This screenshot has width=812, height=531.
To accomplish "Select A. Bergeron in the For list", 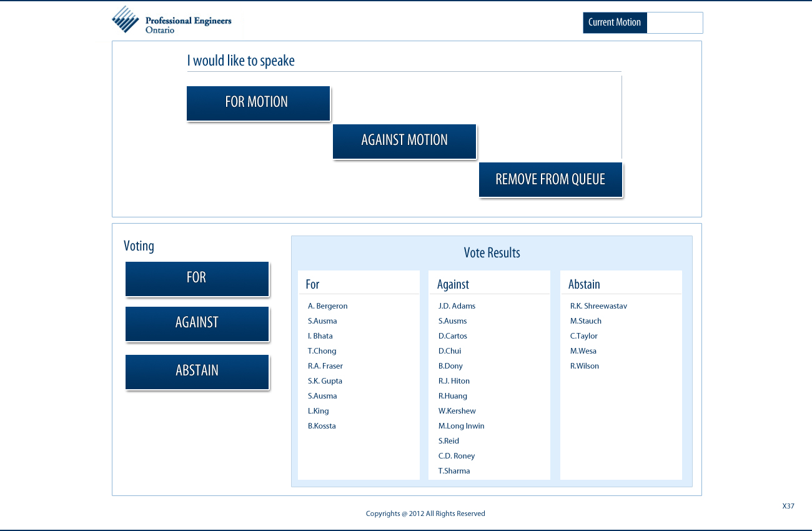I will tap(327, 306).
